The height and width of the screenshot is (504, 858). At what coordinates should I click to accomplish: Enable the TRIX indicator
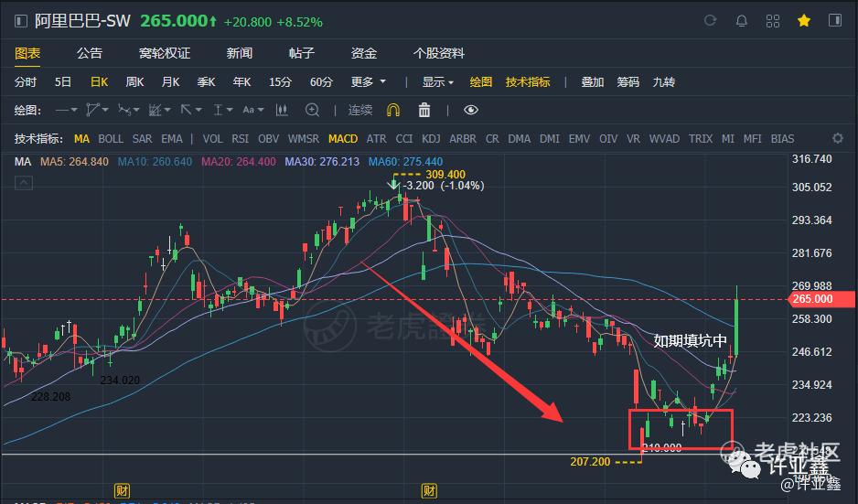click(x=701, y=139)
